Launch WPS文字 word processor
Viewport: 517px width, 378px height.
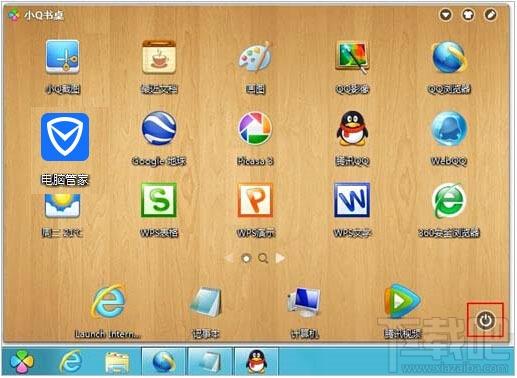(352, 200)
